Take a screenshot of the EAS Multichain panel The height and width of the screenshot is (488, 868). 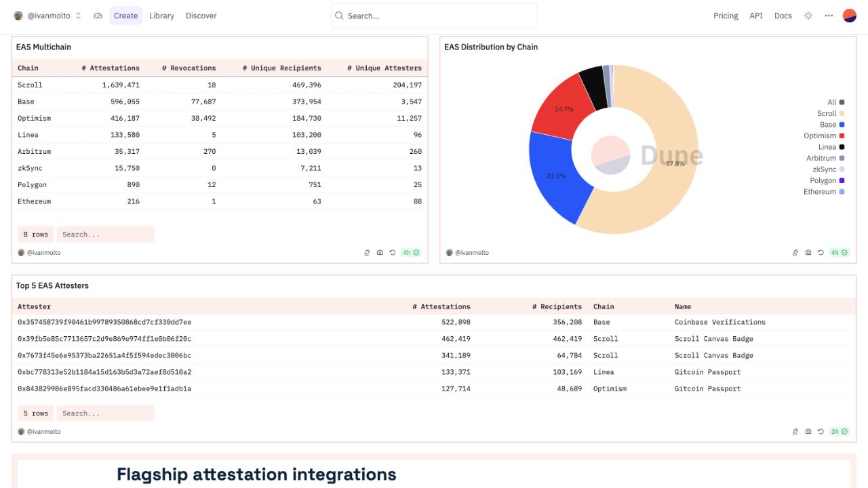point(380,253)
